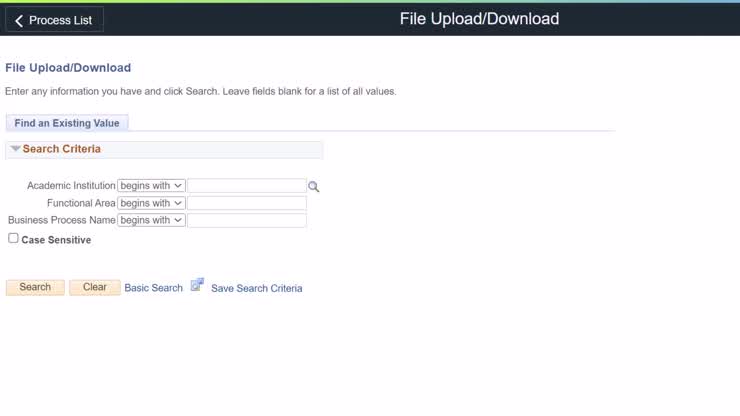Switch to Basic Search
740x416 pixels.
point(153,288)
